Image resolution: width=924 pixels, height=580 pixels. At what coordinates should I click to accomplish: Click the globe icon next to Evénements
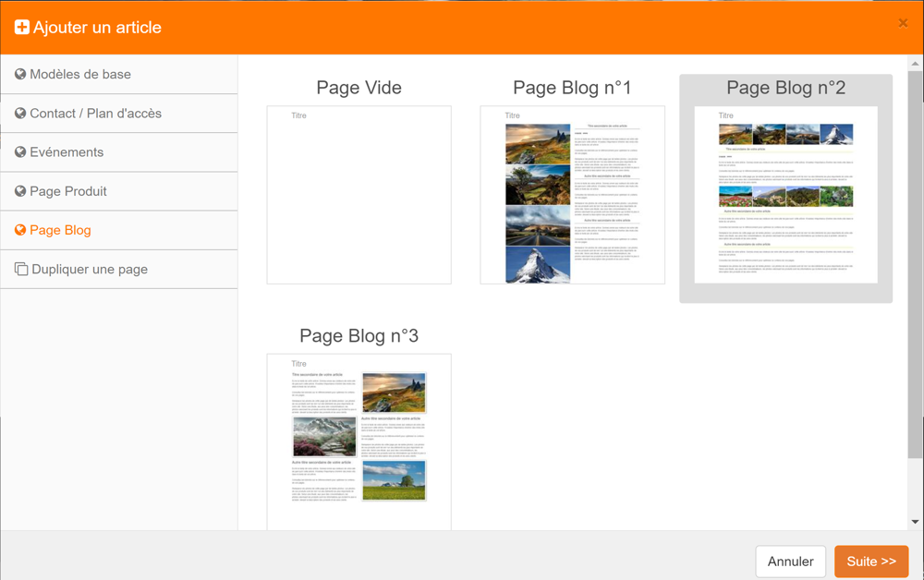click(x=20, y=152)
